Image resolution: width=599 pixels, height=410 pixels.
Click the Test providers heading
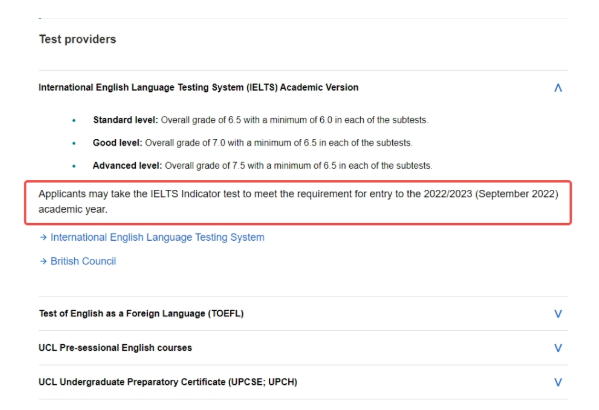click(78, 39)
